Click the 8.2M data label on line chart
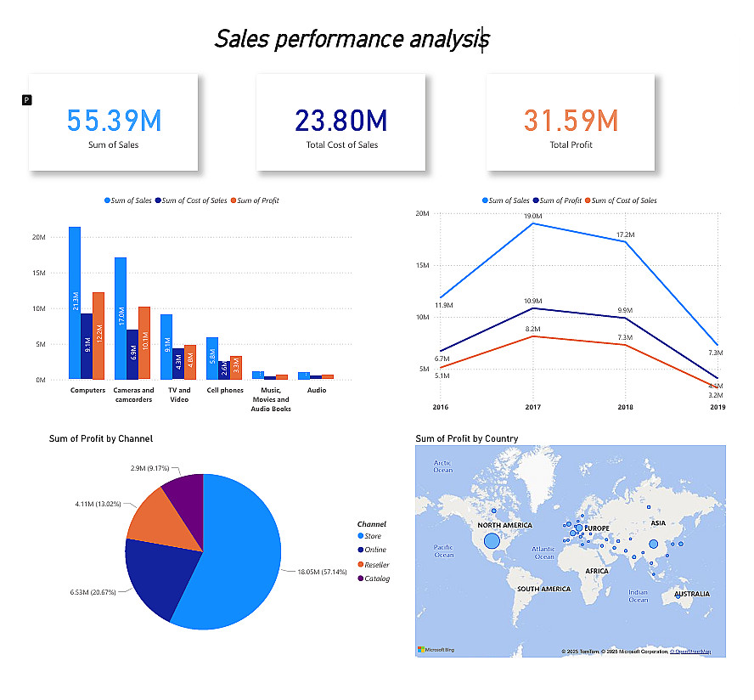The height and width of the screenshot is (700, 754). point(532,329)
